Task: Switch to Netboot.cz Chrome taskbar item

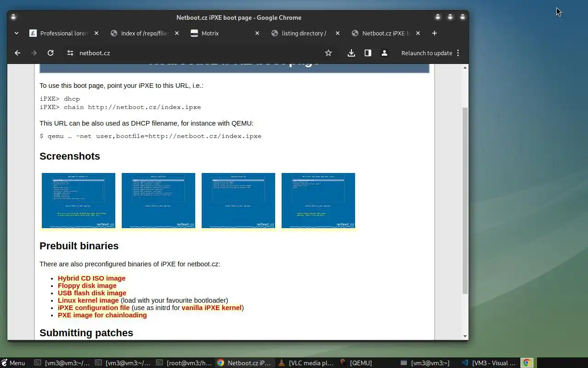Action: click(x=244, y=363)
